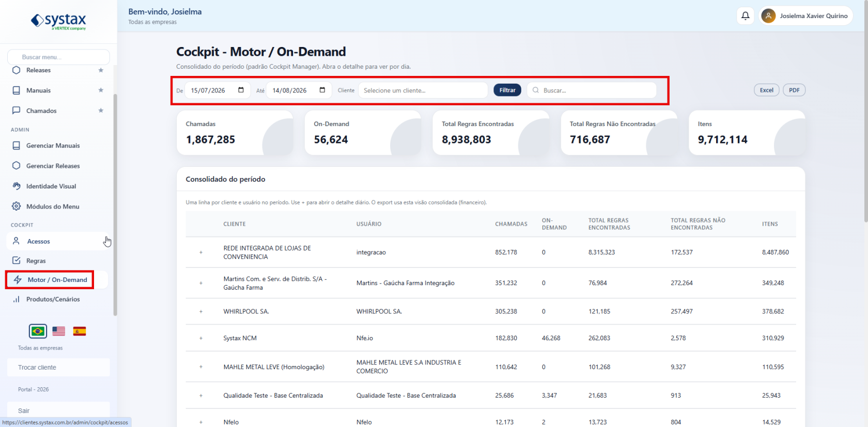Click the Até date input field
Viewport: 868px width, 427px height.
299,90
